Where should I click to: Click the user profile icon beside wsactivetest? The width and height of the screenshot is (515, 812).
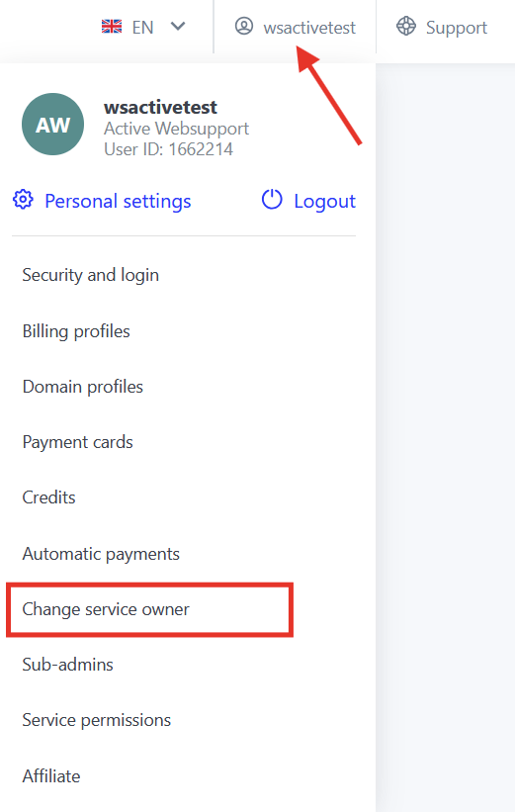244,26
